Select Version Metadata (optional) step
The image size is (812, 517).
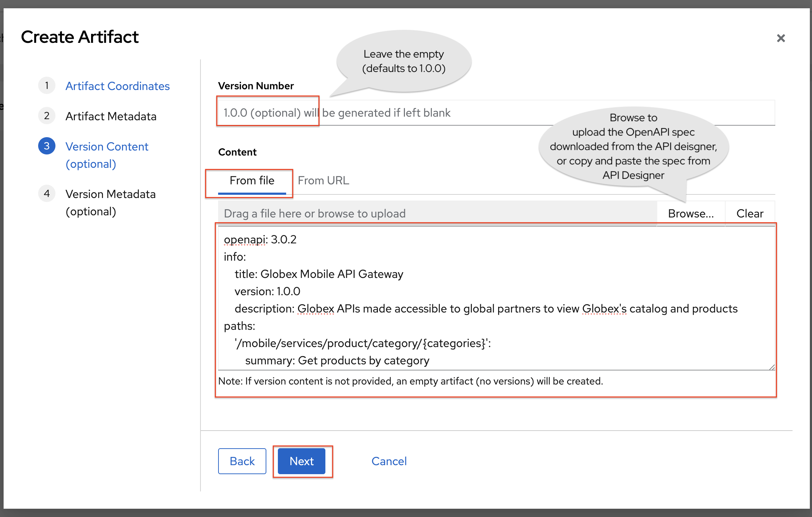coord(110,203)
